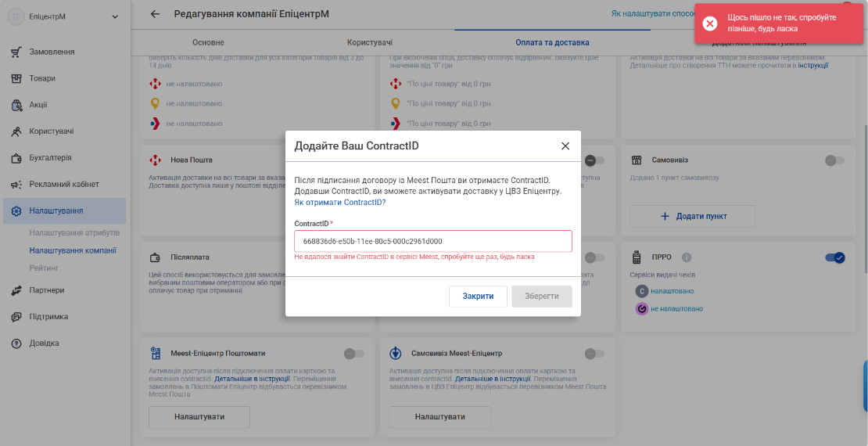Click the Партнери handshake icon
The image size is (868, 446).
[x=16, y=290]
